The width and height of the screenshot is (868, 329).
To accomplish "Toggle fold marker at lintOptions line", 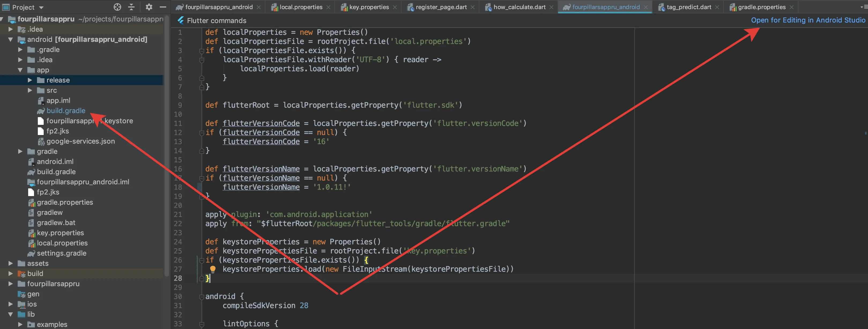I will 202,324.
